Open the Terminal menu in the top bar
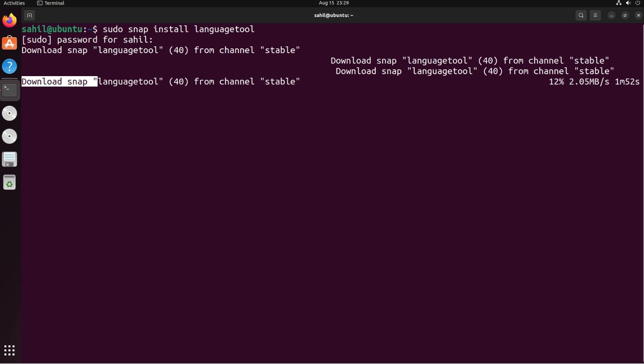644x364 pixels. point(50,3)
